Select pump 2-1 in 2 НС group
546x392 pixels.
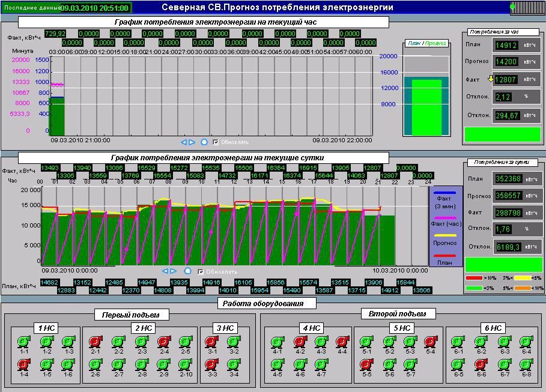pyautogui.click(x=96, y=342)
